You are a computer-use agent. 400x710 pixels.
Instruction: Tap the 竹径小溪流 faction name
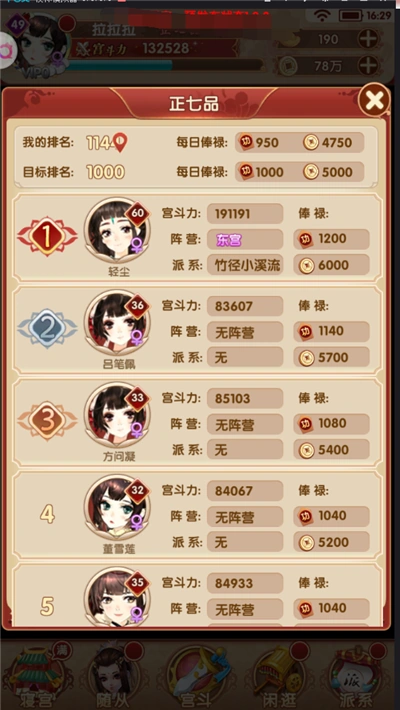[x=245, y=265]
